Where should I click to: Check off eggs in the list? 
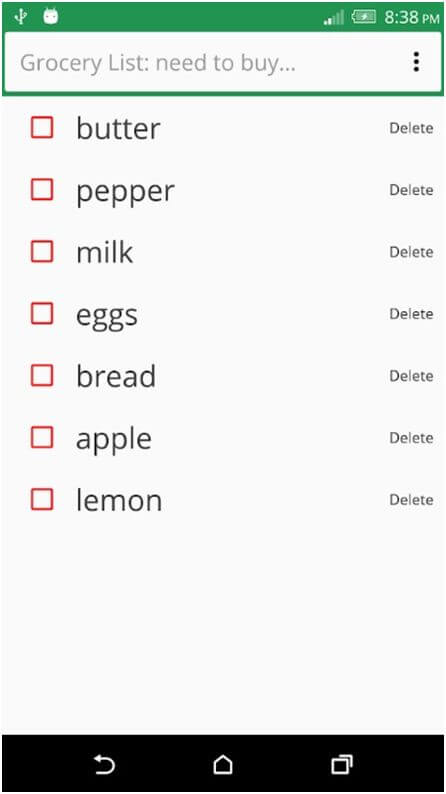tap(42, 313)
